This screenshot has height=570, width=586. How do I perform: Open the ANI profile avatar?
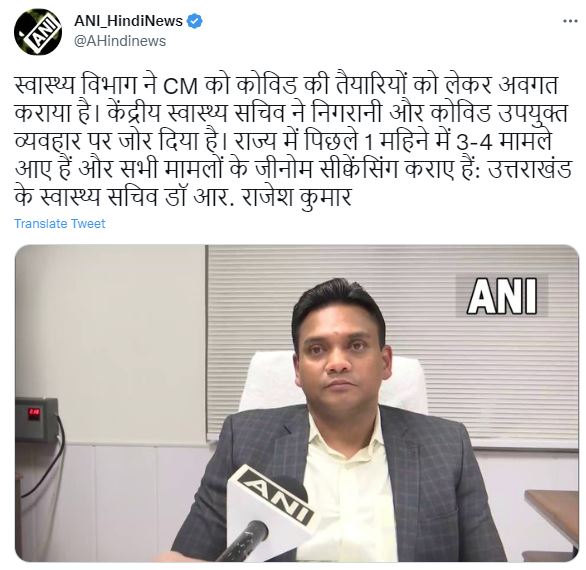pyautogui.click(x=38, y=32)
